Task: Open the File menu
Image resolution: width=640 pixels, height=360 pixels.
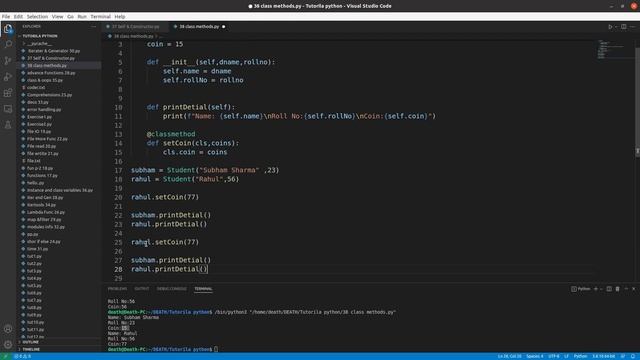Action: point(6,17)
